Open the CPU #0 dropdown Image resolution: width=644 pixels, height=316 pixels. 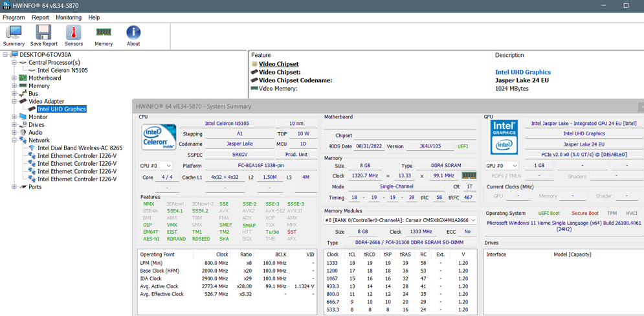(x=156, y=166)
